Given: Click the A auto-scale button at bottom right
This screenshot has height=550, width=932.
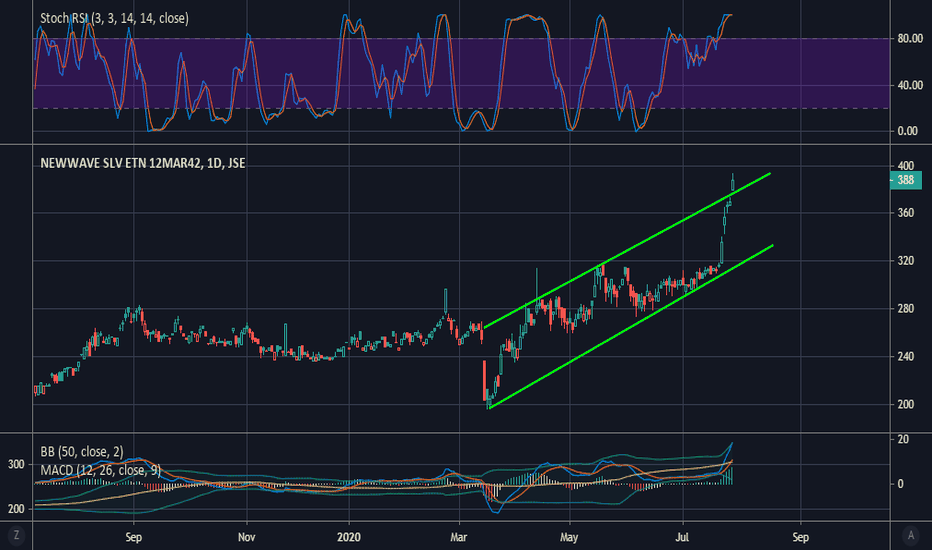Looking at the screenshot, I should tap(911, 535).
